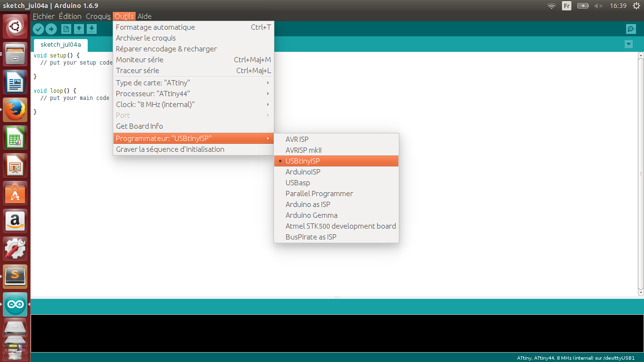Click the black console output area
Screen dimensions: 644x362
pos(337,333)
